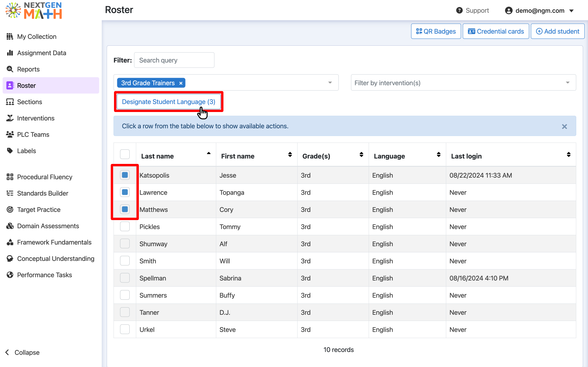588x367 pixels.
Task: Open My Collection in sidebar
Action: coord(51,37)
